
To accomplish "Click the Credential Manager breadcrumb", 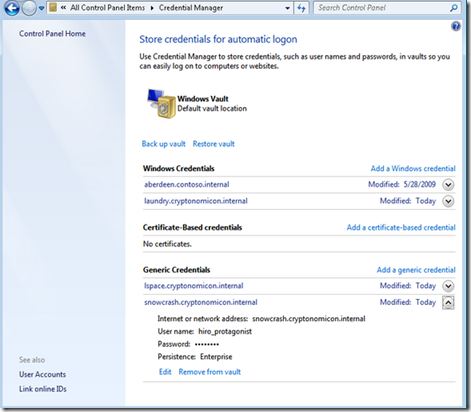I will coord(191,8).
